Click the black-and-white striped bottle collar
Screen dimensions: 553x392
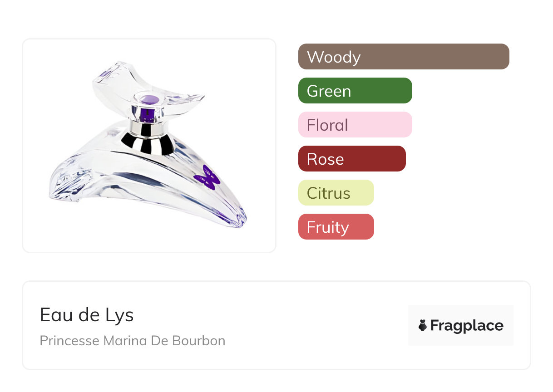tap(148, 143)
